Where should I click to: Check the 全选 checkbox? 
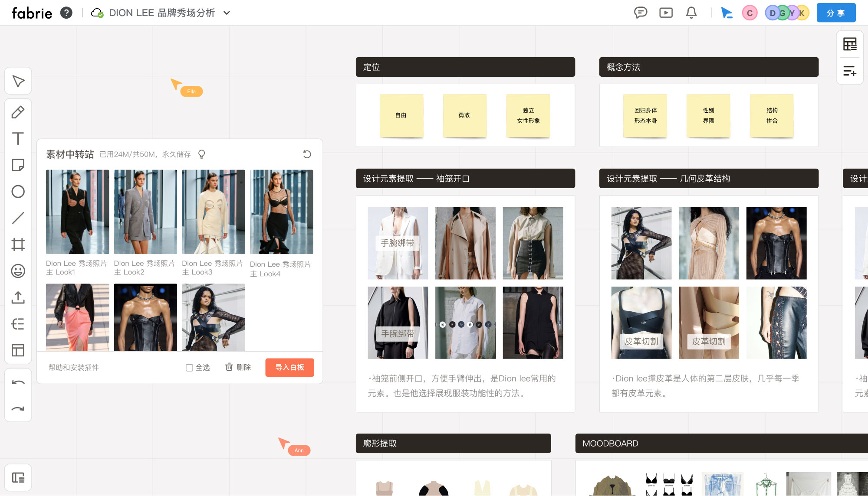click(189, 368)
